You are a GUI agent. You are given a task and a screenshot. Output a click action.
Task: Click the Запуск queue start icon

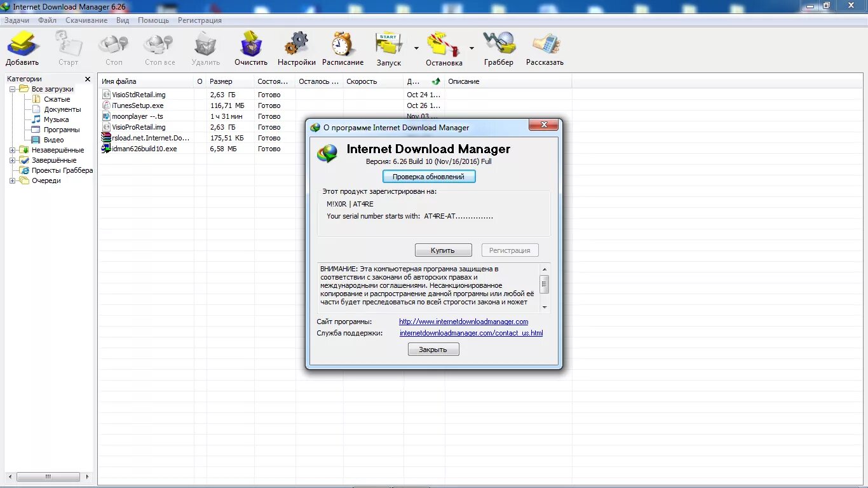click(x=389, y=44)
